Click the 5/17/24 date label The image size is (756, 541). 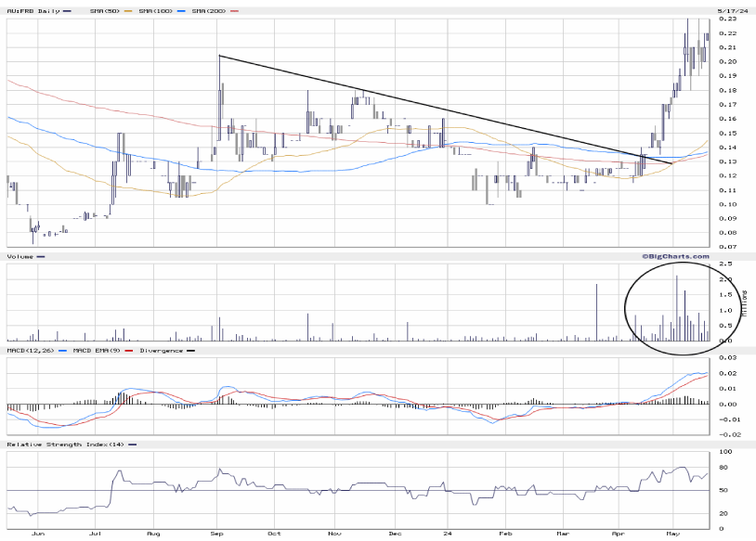[x=726, y=9]
